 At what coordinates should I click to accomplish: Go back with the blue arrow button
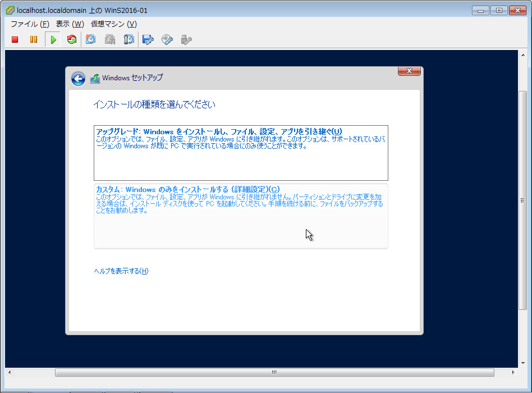click(78, 79)
